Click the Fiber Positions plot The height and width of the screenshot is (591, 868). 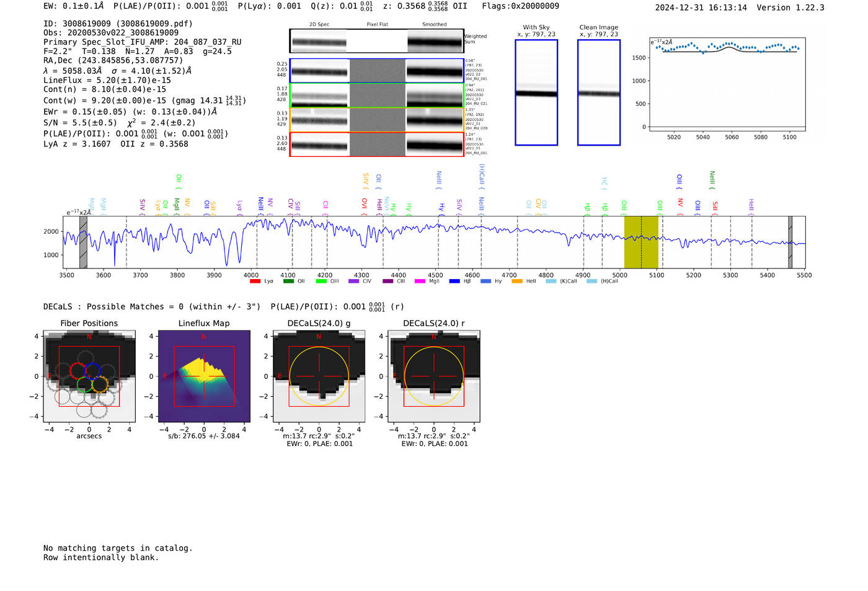click(89, 376)
